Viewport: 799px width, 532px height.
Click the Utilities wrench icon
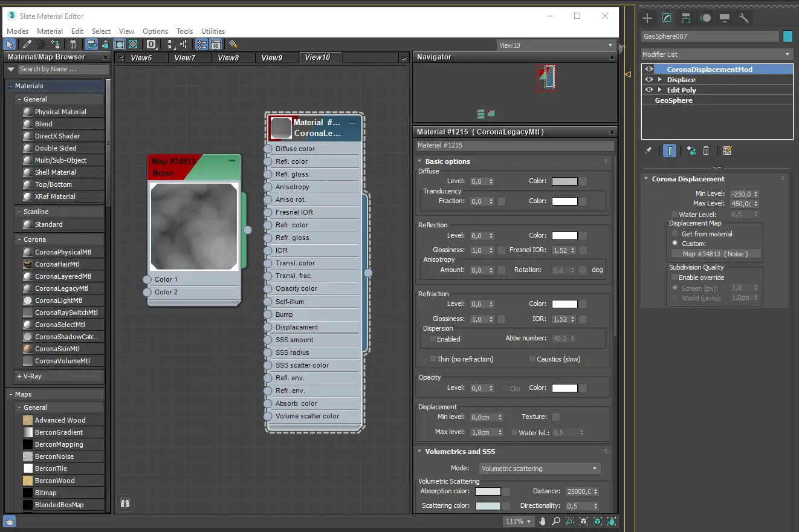744,18
